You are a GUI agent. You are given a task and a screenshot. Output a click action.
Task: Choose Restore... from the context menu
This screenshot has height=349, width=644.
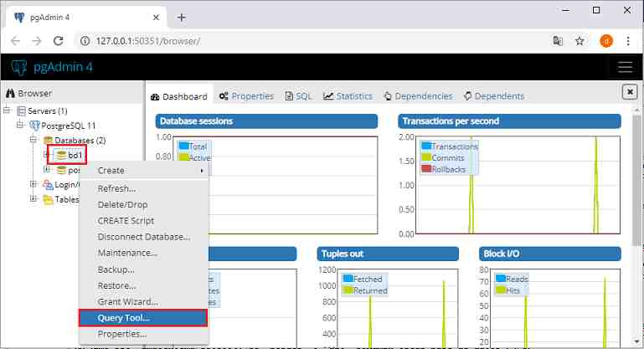(x=144, y=285)
